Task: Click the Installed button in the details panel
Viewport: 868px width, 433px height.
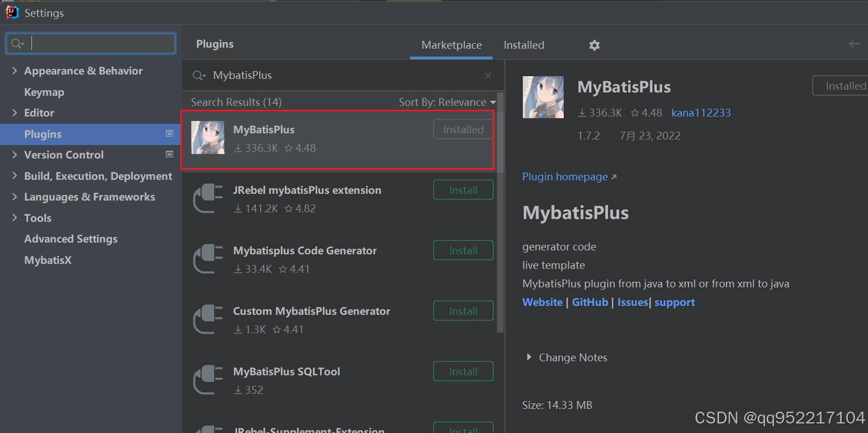Action: 840,86
